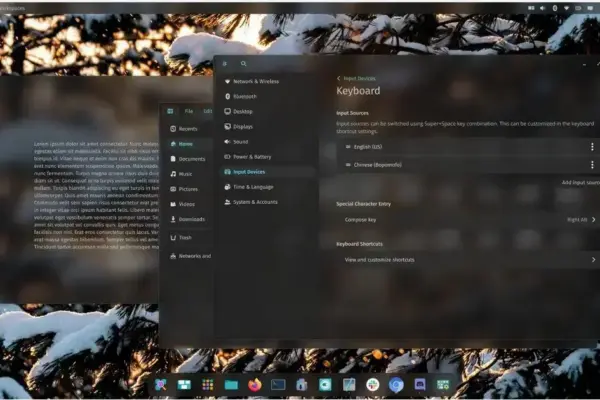Open the Sound settings page
The width and height of the screenshot is (600, 400).
[267, 142]
